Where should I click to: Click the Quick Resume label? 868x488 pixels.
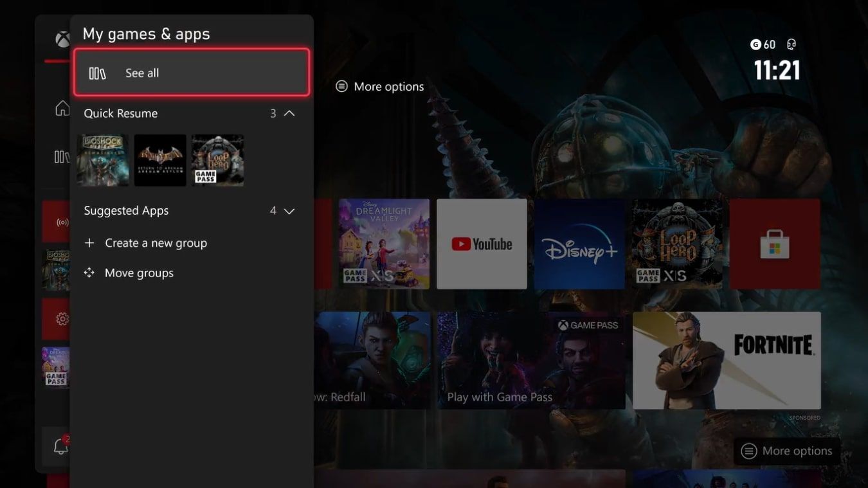(x=121, y=113)
